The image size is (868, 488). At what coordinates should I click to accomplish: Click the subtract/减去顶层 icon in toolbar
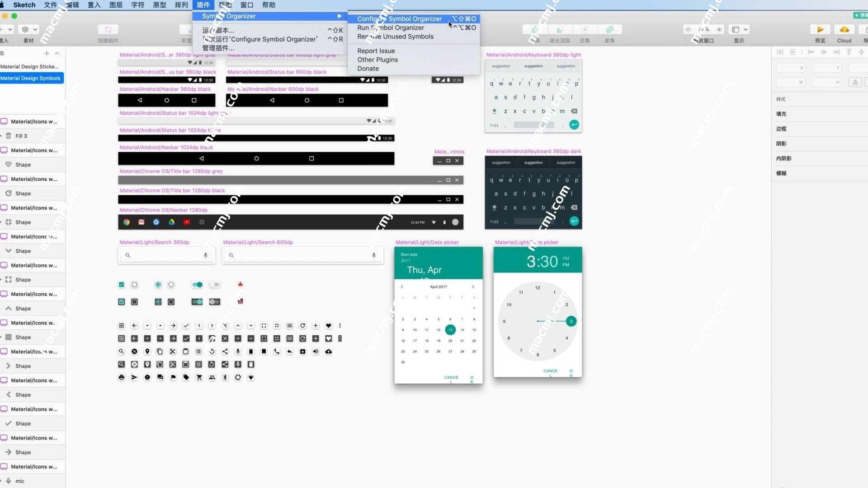click(559, 29)
